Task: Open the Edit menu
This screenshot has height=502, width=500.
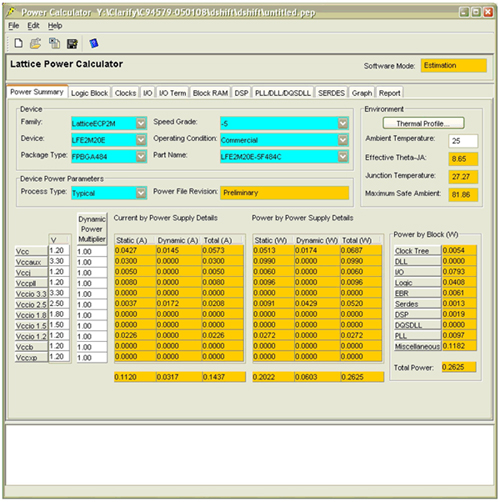Action: [33, 26]
